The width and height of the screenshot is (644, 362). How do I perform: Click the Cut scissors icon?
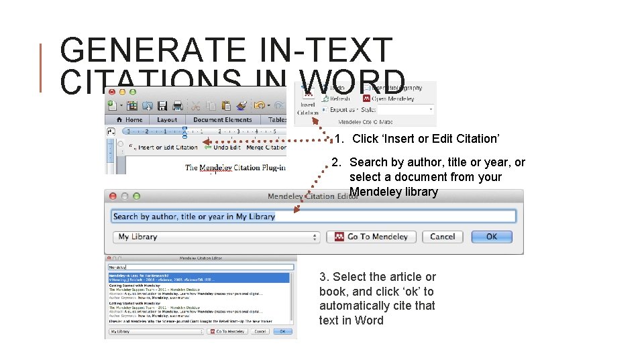[x=195, y=106]
